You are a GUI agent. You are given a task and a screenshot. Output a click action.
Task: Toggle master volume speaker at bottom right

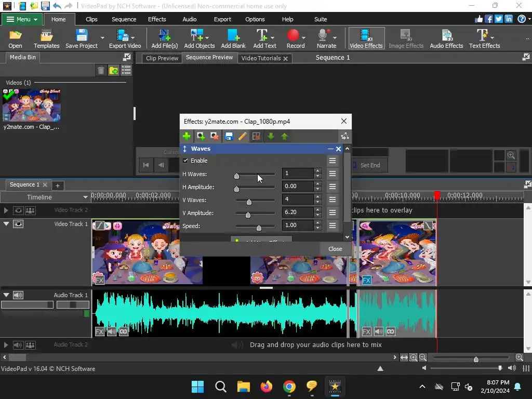[512, 368]
